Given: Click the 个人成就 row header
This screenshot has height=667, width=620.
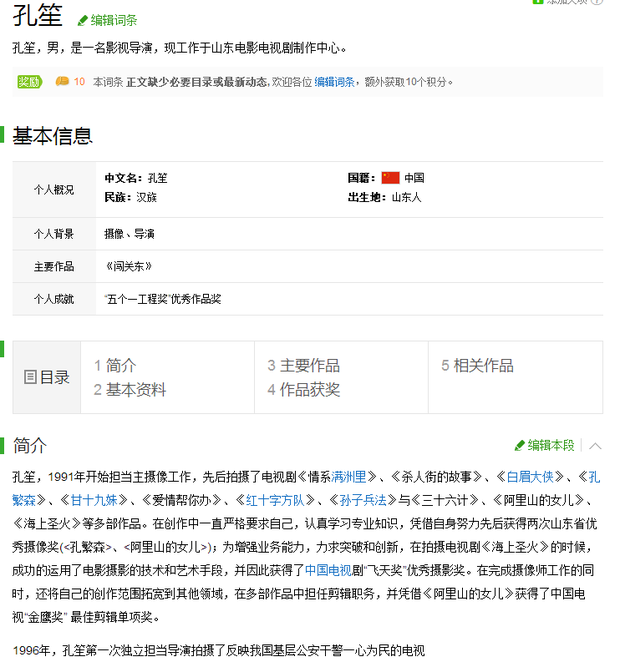Looking at the screenshot, I should 54,299.
